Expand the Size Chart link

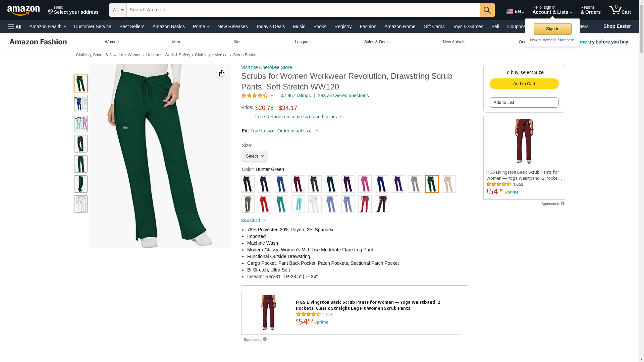(x=253, y=221)
